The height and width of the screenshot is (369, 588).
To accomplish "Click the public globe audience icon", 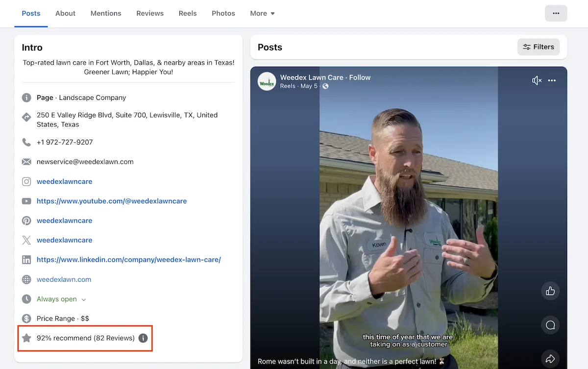I will coord(325,86).
